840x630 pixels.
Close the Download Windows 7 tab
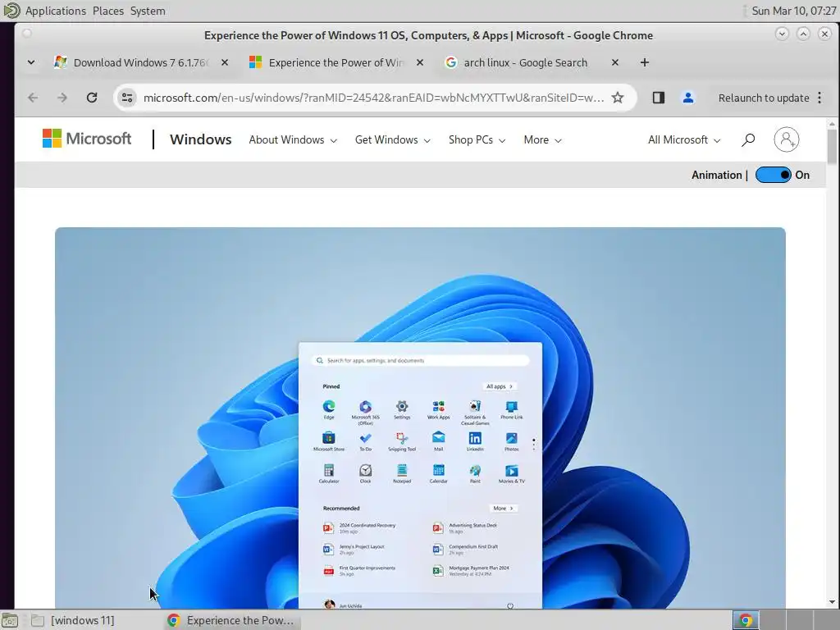point(225,62)
